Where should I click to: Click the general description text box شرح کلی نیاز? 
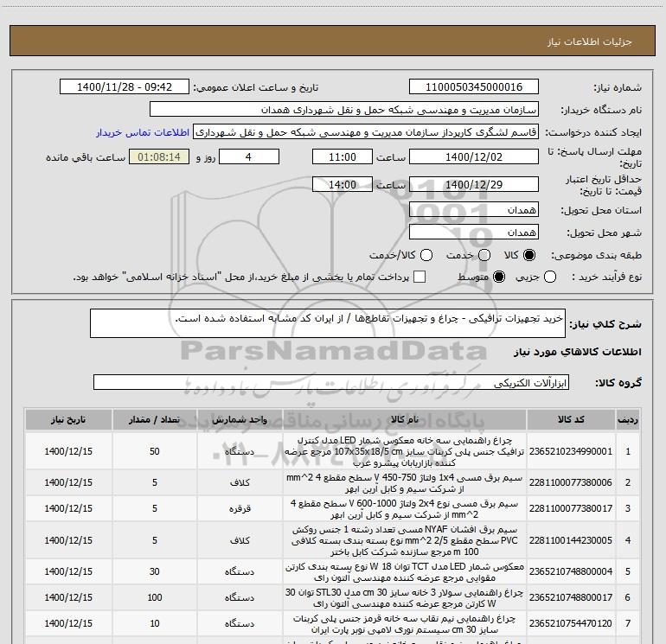(x=328, y=323)
